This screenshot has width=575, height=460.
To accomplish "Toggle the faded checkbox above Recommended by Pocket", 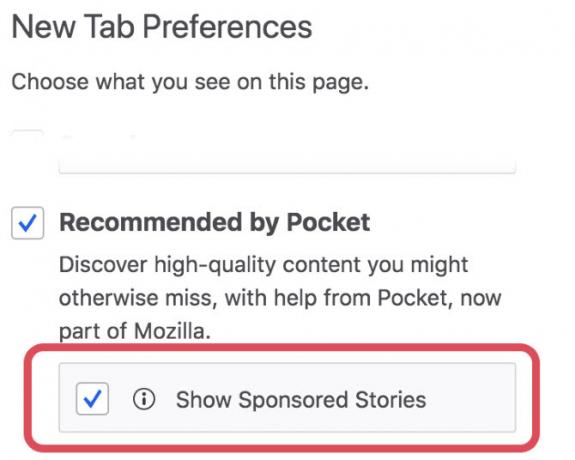I will pyautogui.click(x=28, y=136).
